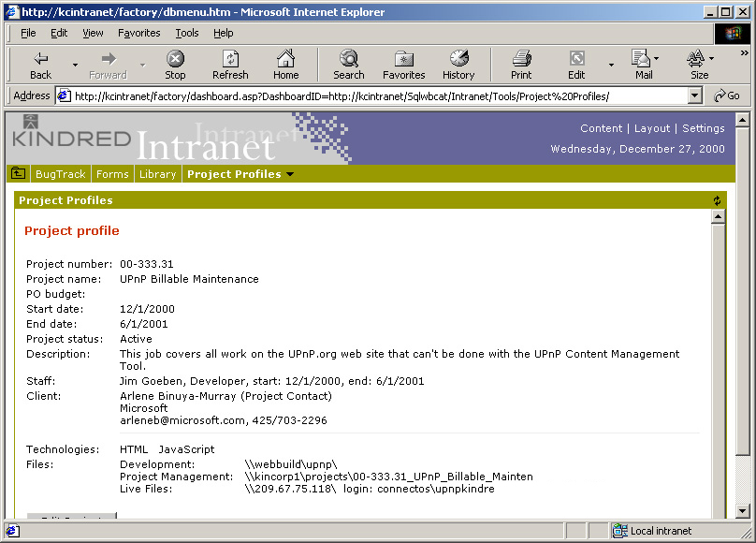
Task: Click the Kindred logo
Action: click(x=71, y=132)
